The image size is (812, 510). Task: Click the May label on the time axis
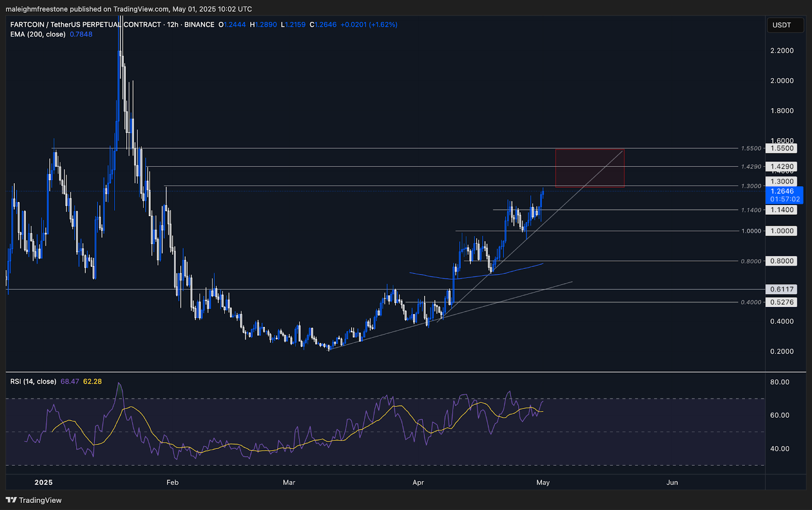(543, 482)
